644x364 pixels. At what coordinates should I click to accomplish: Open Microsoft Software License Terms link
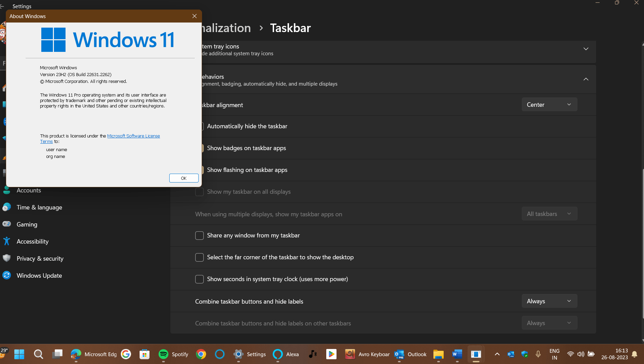[133, 136]
